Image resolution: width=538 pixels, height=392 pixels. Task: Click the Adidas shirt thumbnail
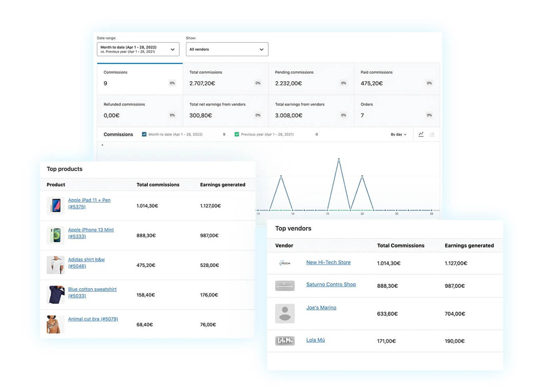(56, 265)
